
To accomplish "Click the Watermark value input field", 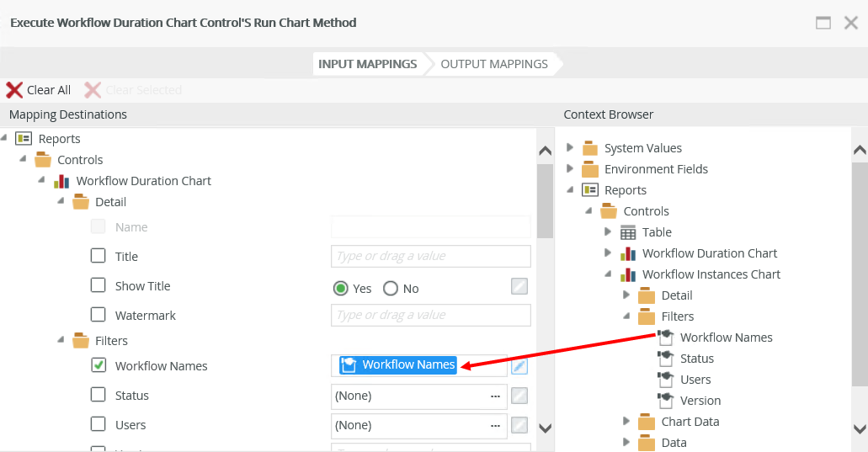I will (431, 315).
